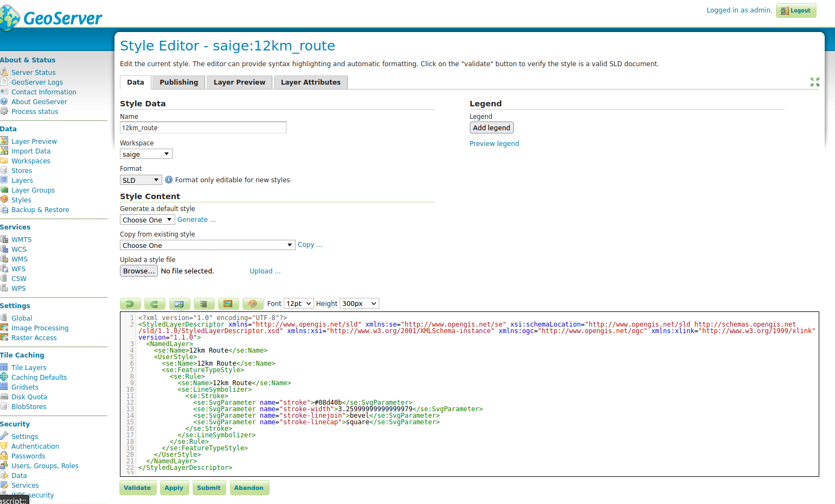The image size is (835, 504).
Task: Open the Font size dropdown
Action: (x=299, y=304)
